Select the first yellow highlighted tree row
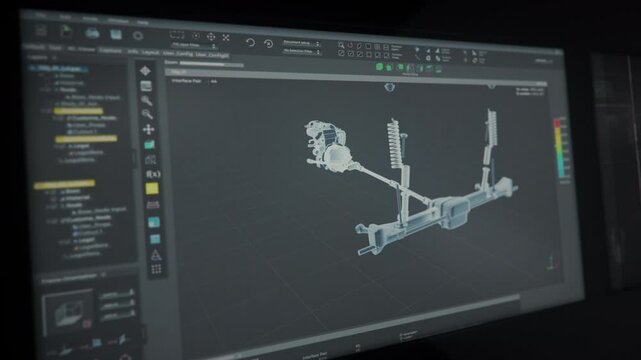This screenshot has width=641, height=360. click(78, 111)
